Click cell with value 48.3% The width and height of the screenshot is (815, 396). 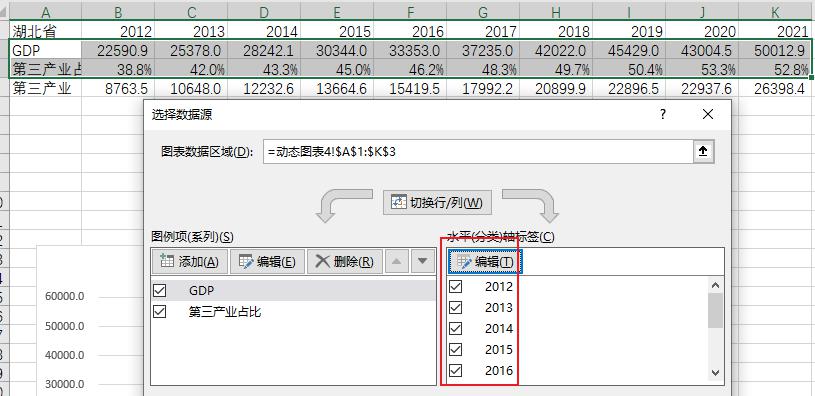(x=483, y=69)
